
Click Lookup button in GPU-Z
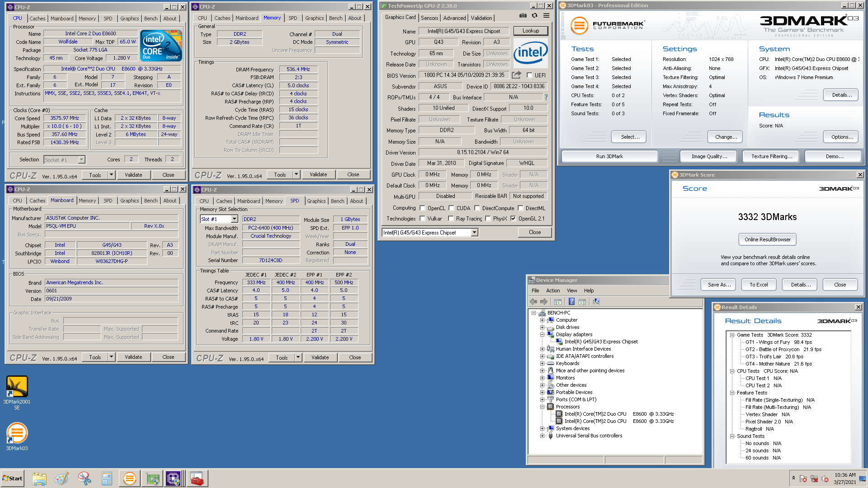click(x=531, y=31)
